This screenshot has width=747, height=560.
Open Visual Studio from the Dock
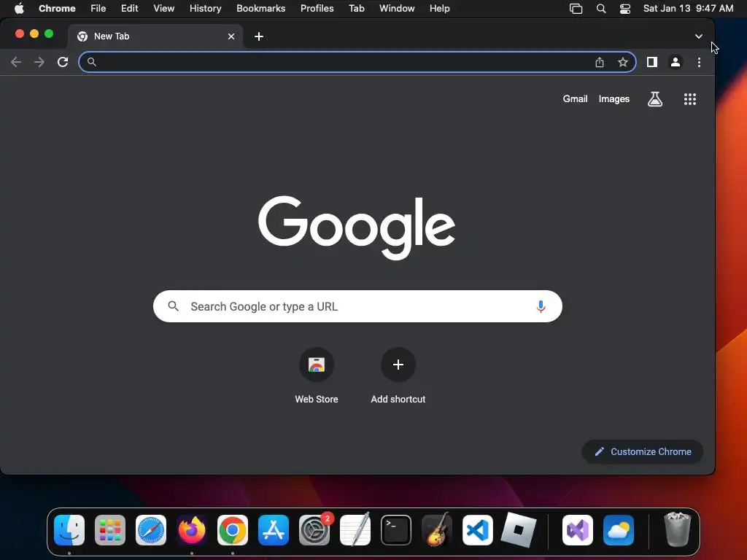[x=578, y=530]
